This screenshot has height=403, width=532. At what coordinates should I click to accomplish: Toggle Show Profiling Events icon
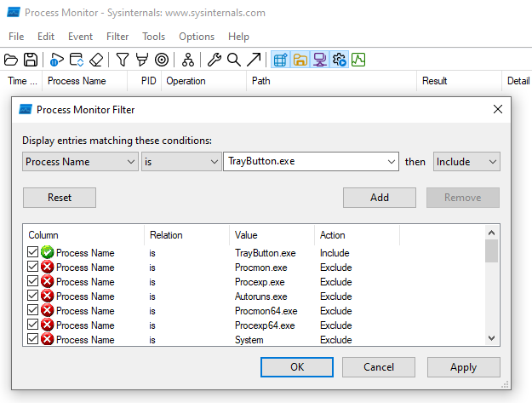358,60
